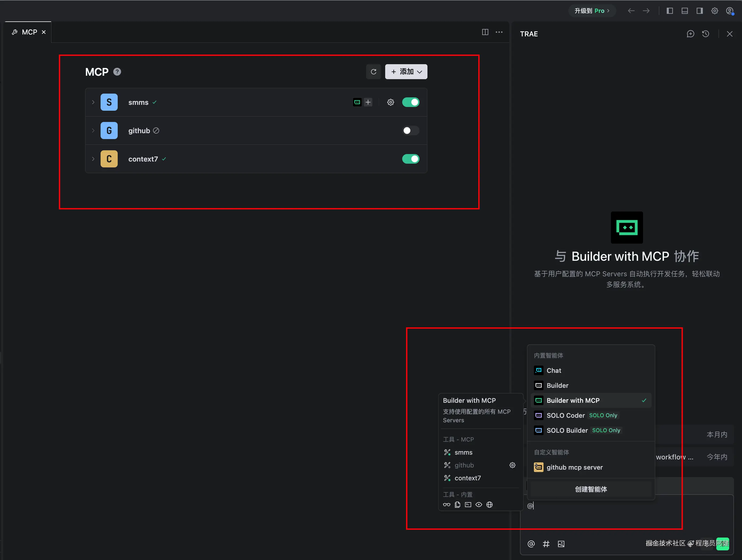Click the 升级到 Pro button

pyautogui.click(x=592, y=11)
